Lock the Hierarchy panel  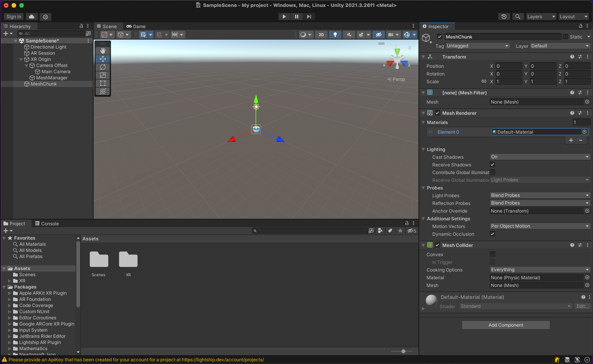coord(81,26)
